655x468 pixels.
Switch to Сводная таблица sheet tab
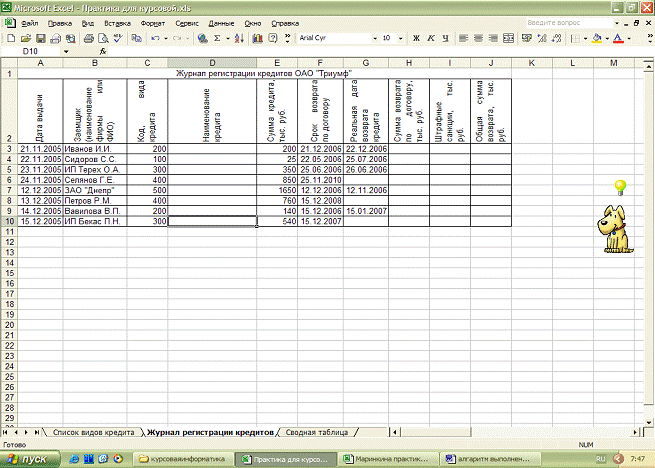pos(314,432)
